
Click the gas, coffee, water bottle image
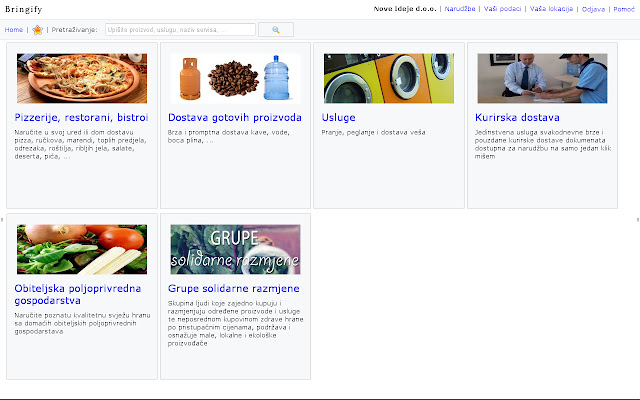click(236, 78)
